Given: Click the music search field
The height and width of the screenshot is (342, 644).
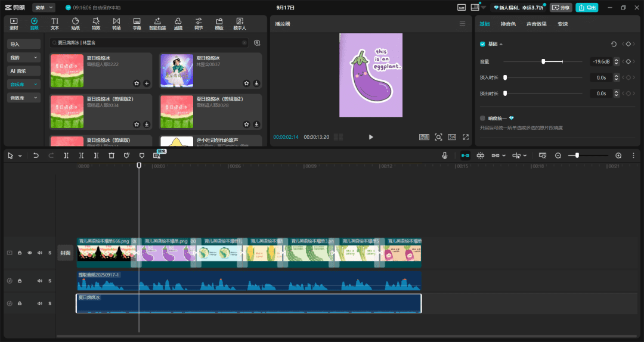Looking at the screenshot, I should click(149, 43).
